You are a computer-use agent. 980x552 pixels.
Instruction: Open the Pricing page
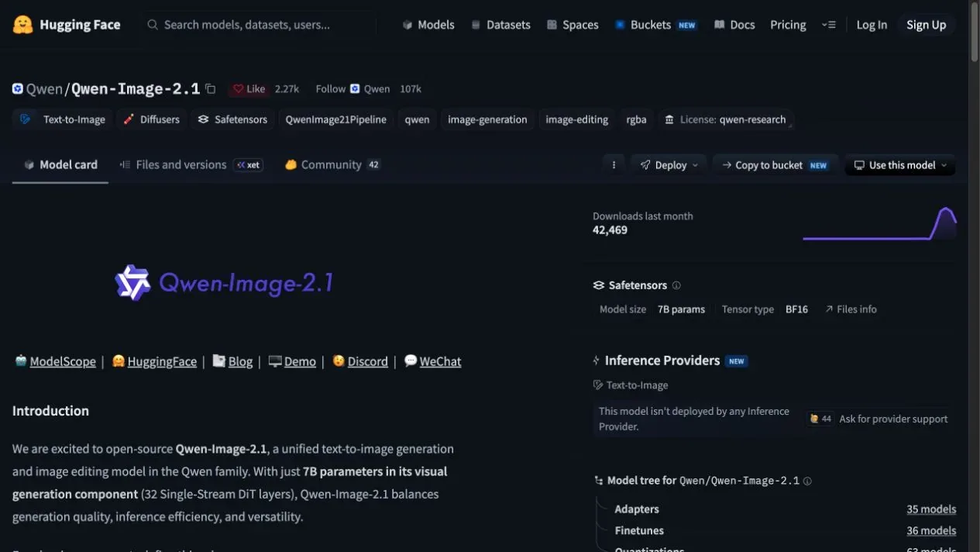point(788,25)
